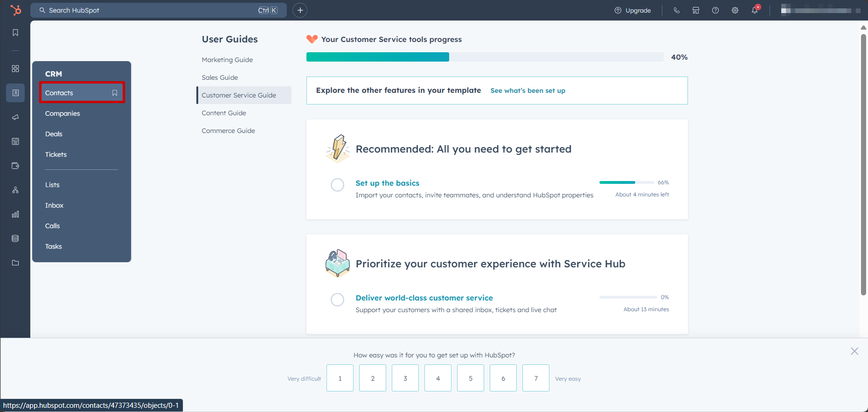
Task: Open the Marketplace storefront icon
Action: (x=696, y=10)
